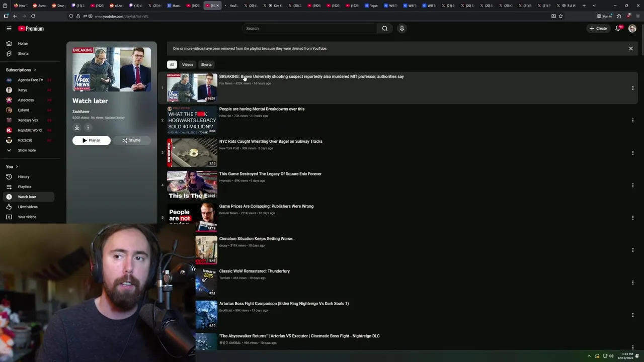Open system tray volume icon
Viewport: 644px width, 362px height.
coord(611,356)
